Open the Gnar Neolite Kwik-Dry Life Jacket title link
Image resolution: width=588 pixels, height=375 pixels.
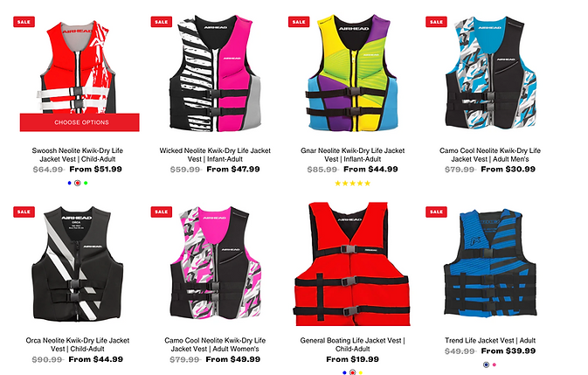point(352,155)
